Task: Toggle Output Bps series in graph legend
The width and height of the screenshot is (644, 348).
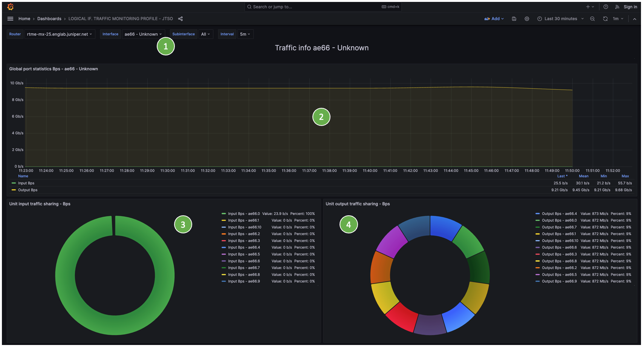Action: coord(28,190)
